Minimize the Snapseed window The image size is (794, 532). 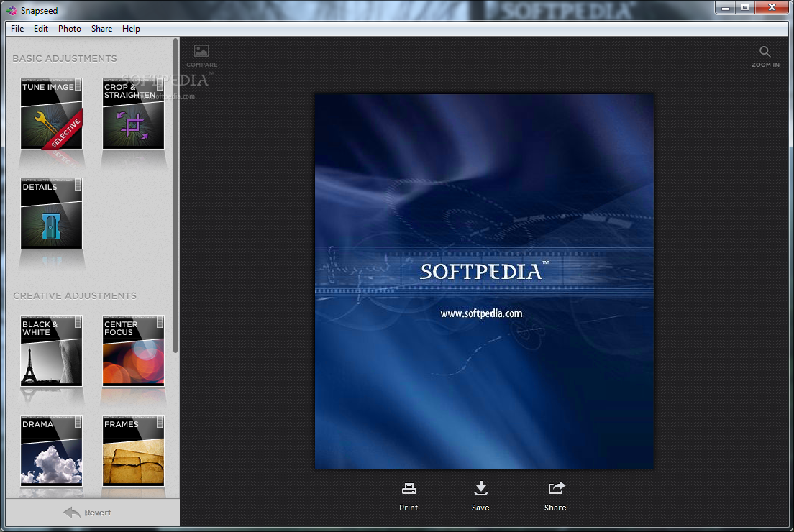coord(726,8)
